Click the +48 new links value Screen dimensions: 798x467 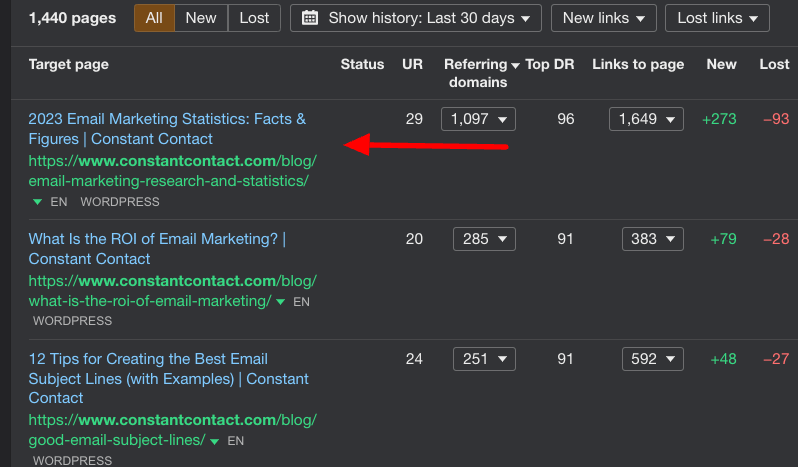click(x=723, y=359)
